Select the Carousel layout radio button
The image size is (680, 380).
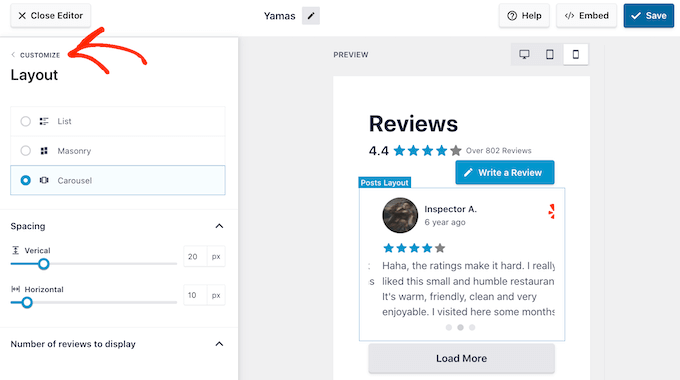pyautogui.click(x=26, y=180)
